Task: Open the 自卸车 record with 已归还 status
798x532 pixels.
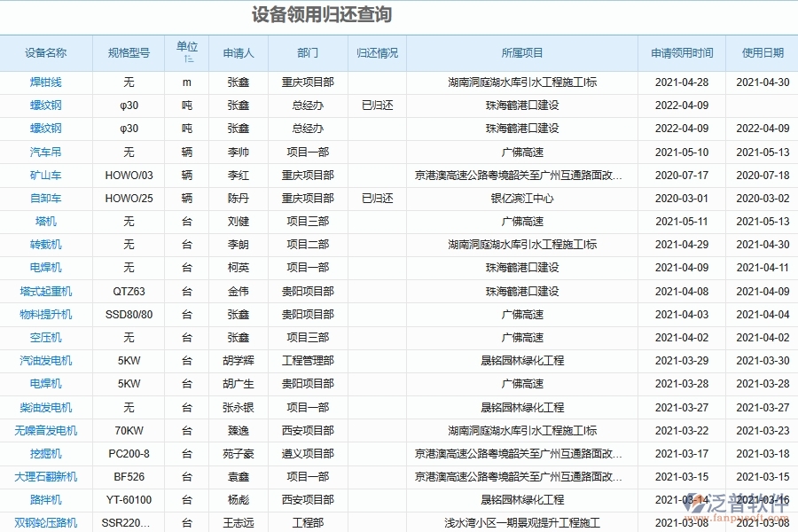Action: pos(46,198)
